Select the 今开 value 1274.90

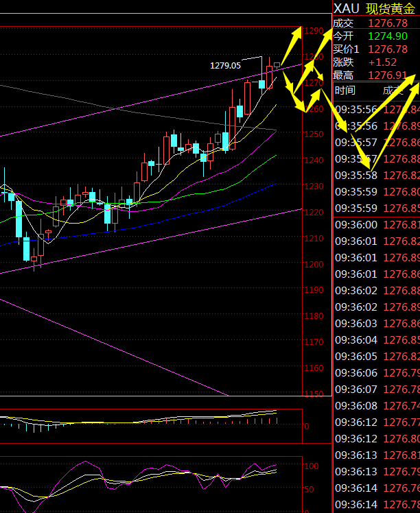(x=388, y=36)
